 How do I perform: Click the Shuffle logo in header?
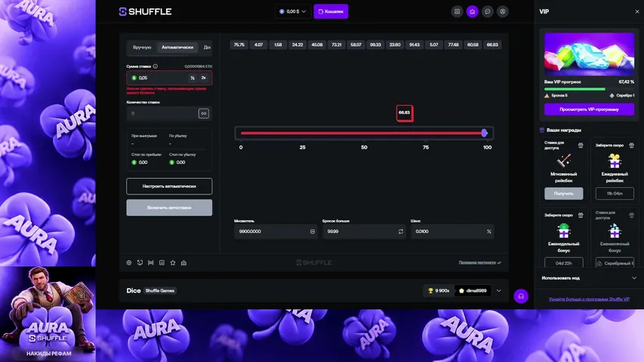(x=146, y=11)
